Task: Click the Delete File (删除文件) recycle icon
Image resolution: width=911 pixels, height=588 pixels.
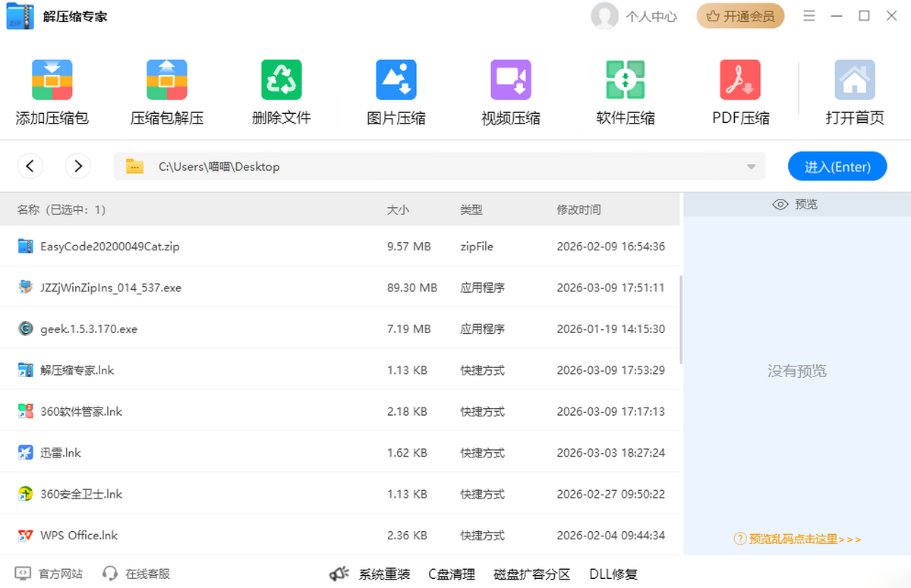Action: [282, 80]
